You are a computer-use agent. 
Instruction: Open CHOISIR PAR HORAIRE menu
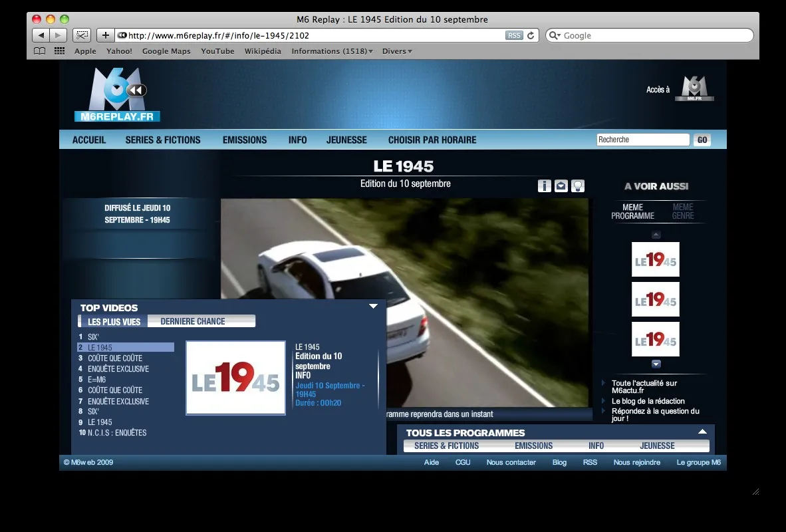tap(432, 140)
